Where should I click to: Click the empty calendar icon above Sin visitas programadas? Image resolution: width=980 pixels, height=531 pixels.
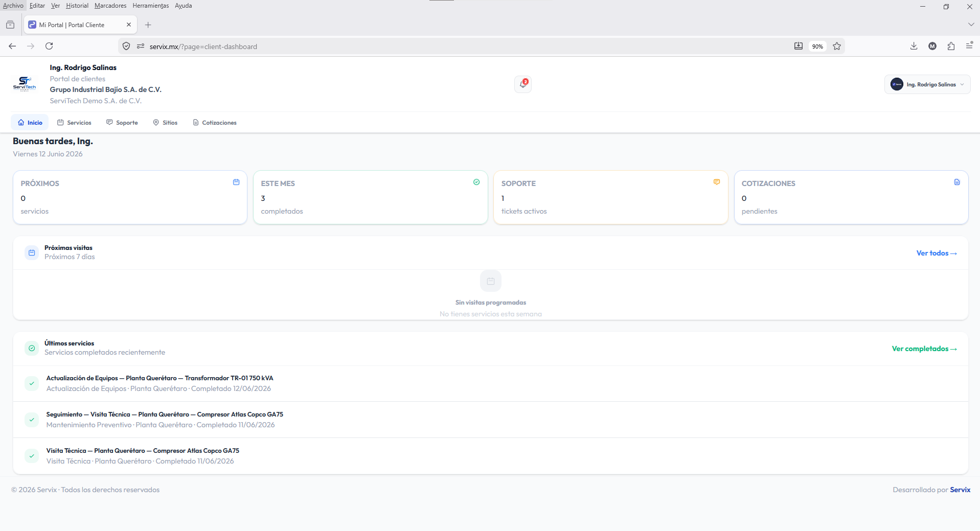tap(491, 281)
